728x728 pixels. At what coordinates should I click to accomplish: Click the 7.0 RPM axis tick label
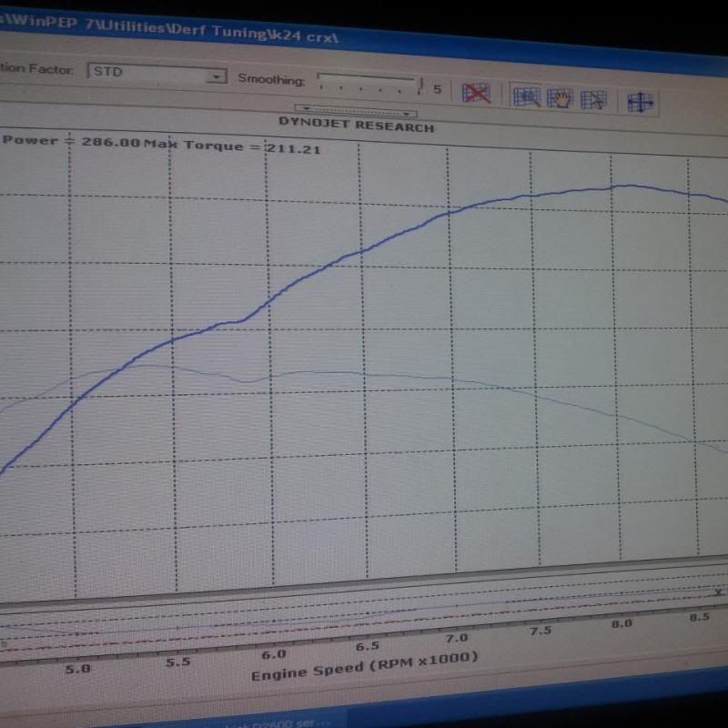[x=457, y=639]
